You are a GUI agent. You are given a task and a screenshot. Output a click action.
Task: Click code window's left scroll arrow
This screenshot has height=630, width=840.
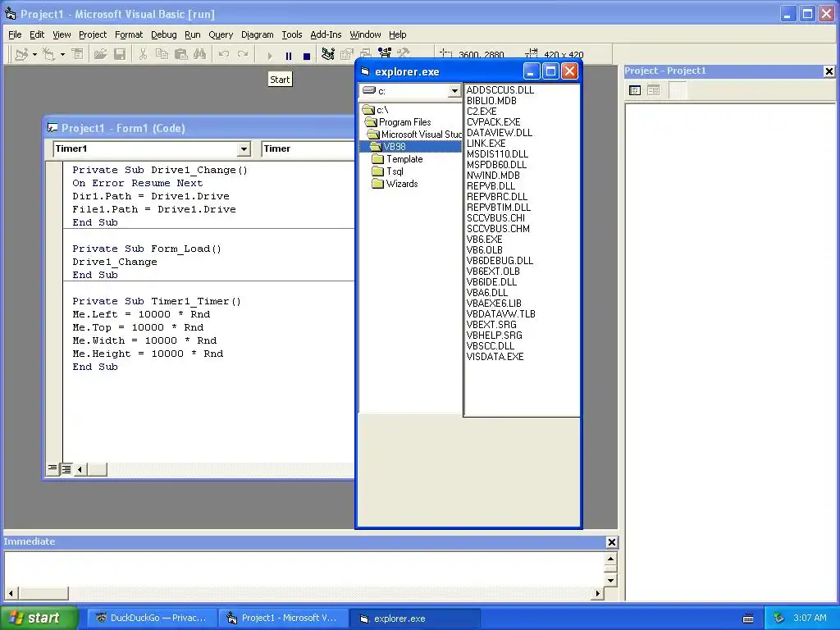click(x=80, y=470)
